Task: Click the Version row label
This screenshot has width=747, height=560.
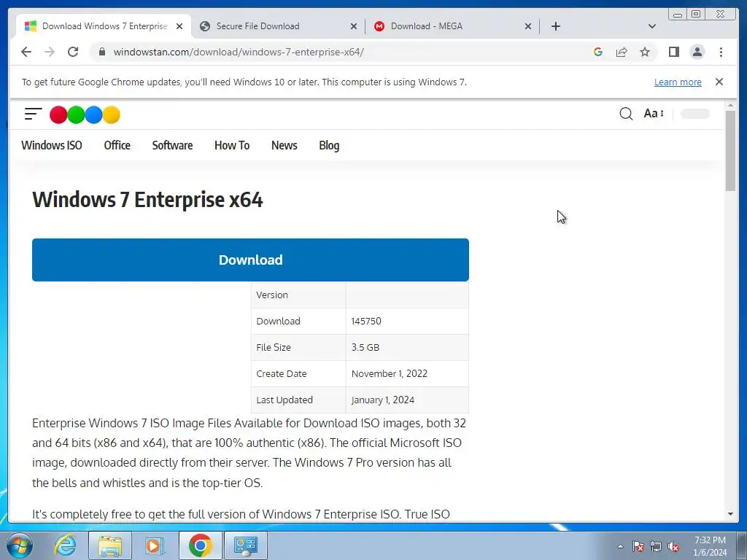Action: pyautogui.click(x=272, y=295)
